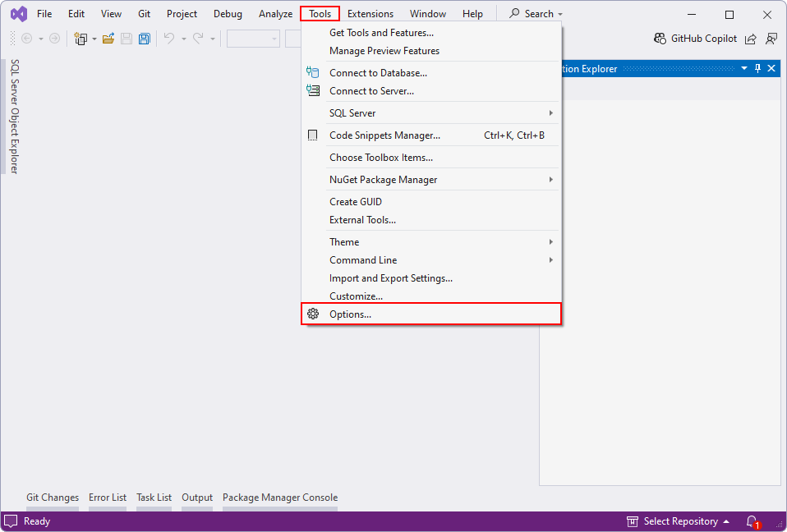Open the Theme submenu
787x532 pixels.
343,241
